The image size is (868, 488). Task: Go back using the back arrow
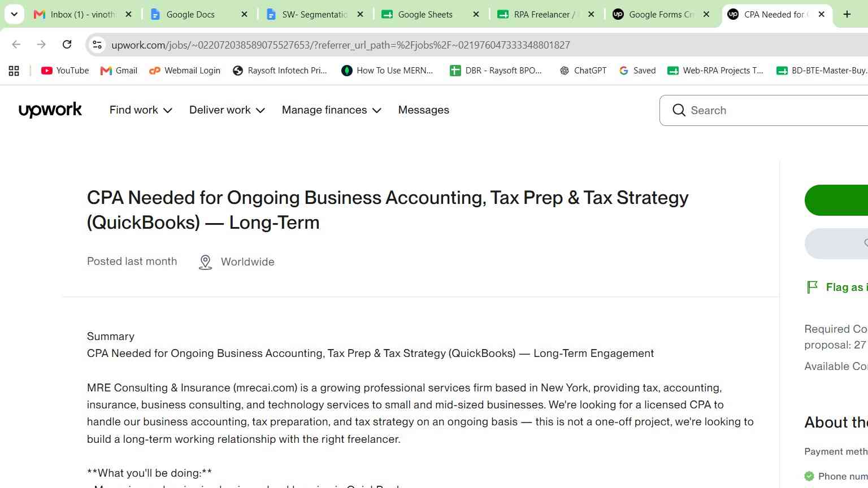pyautogui.click(x=16, y=45)
